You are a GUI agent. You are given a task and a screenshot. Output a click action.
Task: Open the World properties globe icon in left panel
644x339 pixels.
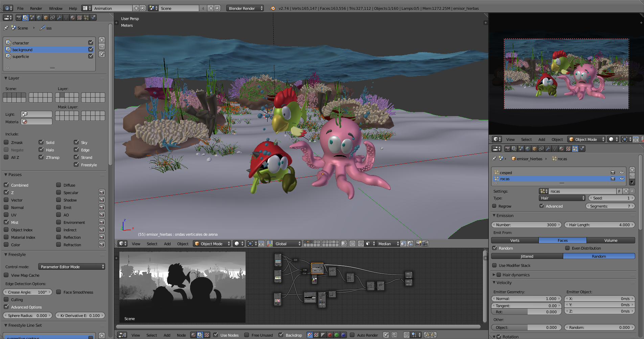pos(39,18)
